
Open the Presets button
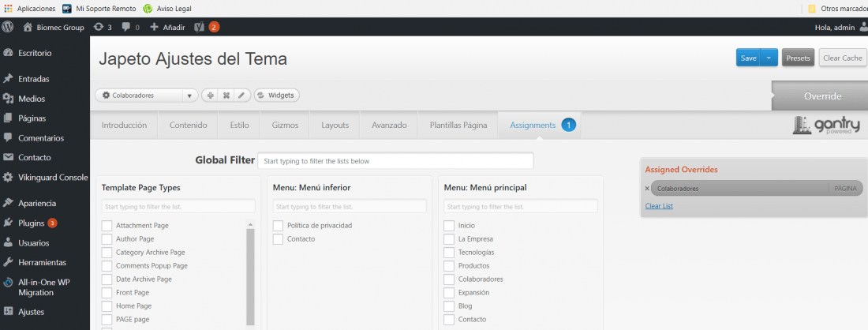798,58
